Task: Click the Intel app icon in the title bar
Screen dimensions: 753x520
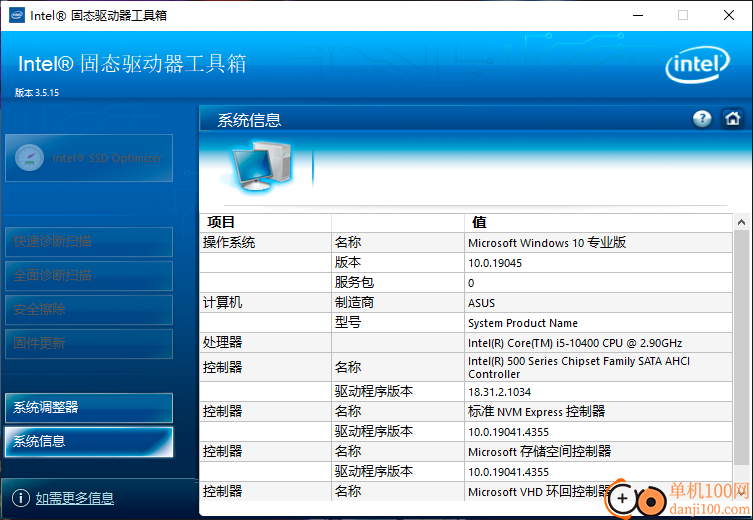Action: pos(17,15)
